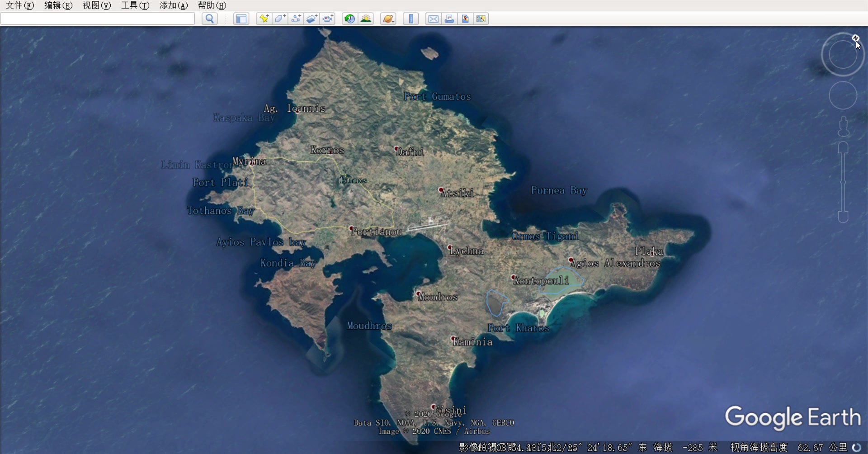Image resolution: width=868 pixels, height=454 pixels.
Task: Add a new placemark
Action: pyautogui.click(x=264, y=19)
